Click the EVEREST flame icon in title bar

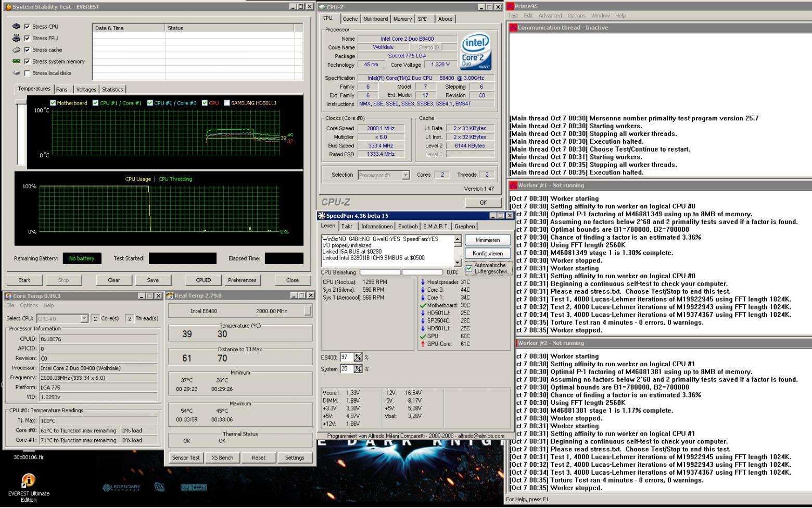click(8, 7)
